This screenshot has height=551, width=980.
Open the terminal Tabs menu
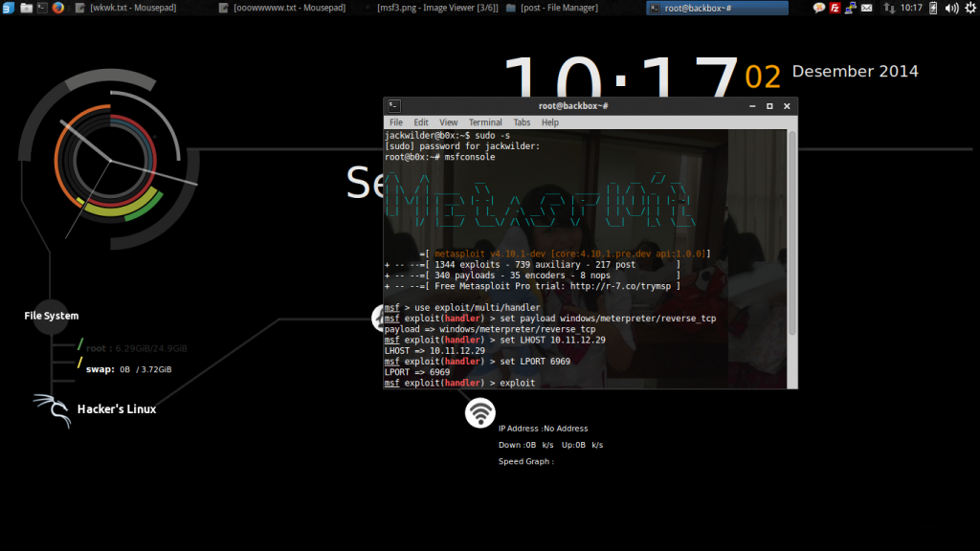(x=522, y=122)
